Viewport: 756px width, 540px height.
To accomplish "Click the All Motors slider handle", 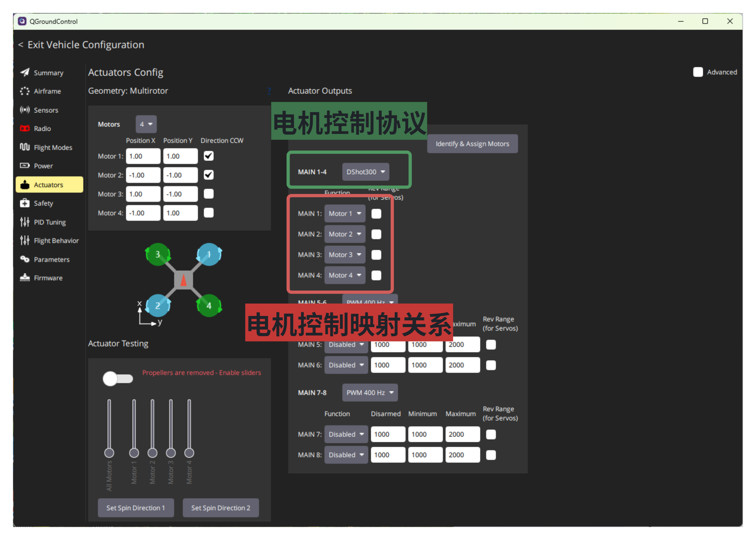I will pos(109,453).
